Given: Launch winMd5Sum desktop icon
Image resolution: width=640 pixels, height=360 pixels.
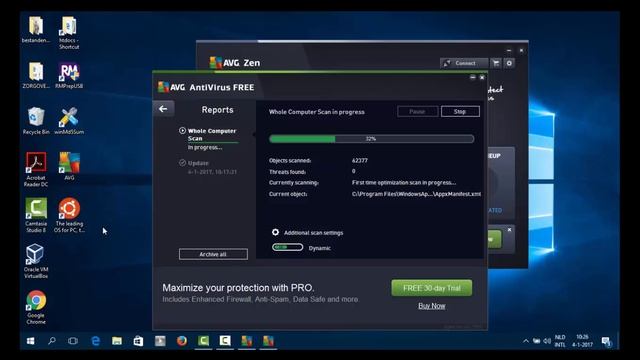Looking at the screenshot, I should pyautogui.click(x=69, y=121).
